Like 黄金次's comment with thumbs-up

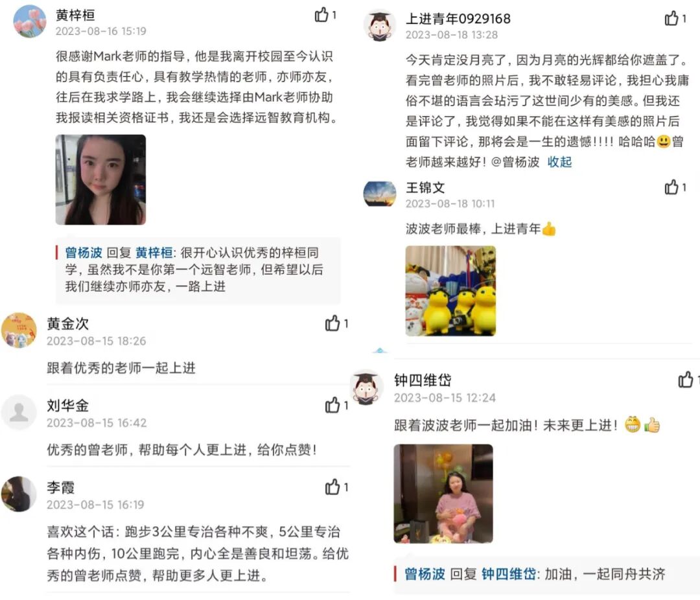332,323
